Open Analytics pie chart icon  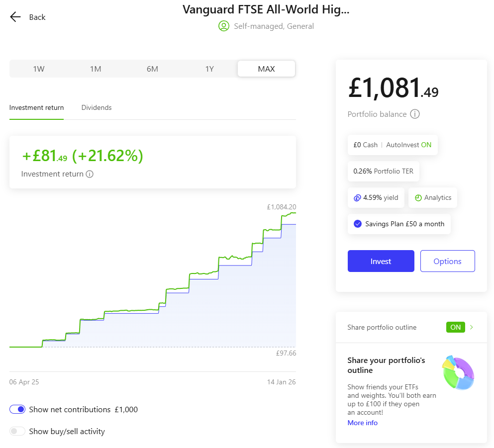click(418, 198)
